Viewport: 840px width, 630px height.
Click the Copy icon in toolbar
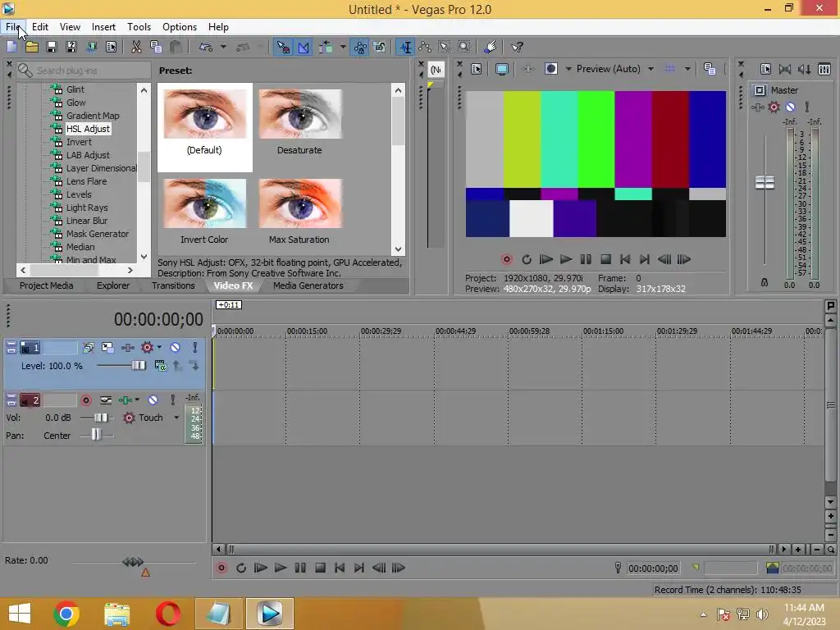pos(156,47)
